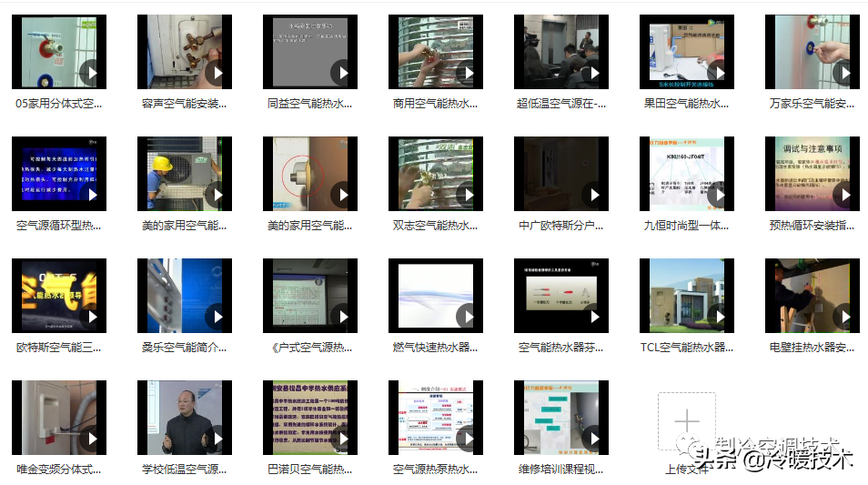Screen dimensions: 868x485
Task: Play the 唯金变频分体式... video
Action: point(91,439)
